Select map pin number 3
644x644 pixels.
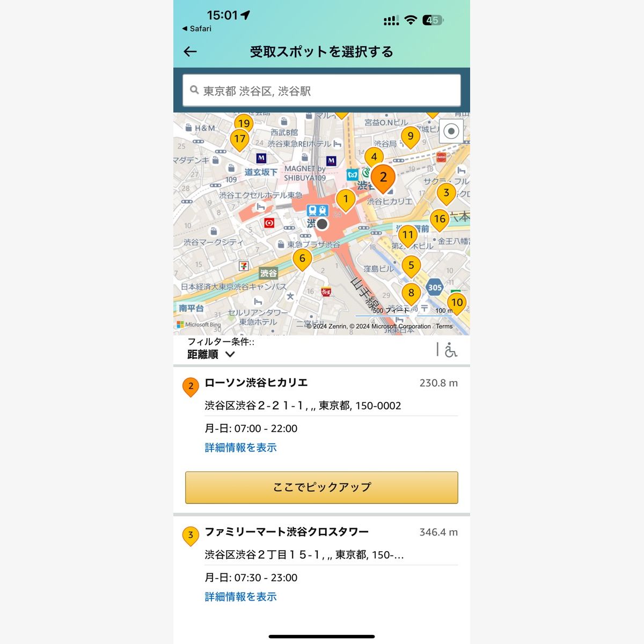pos(446,194)
